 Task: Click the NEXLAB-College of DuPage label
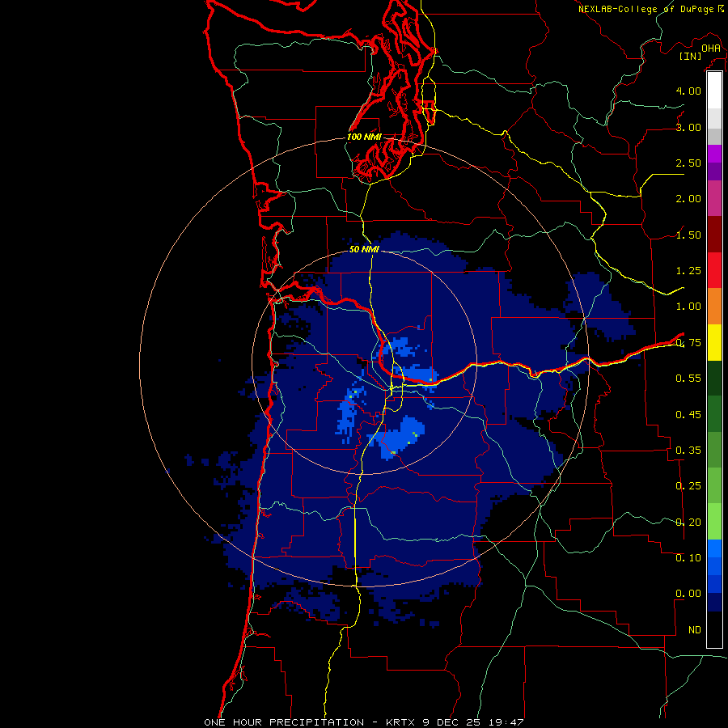pos(646,9)
